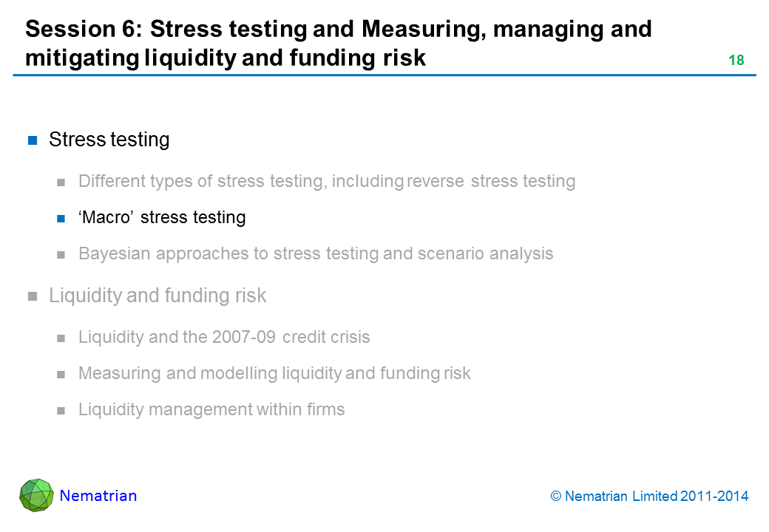The image size is (769, 532).
Task: Select the 'Macro' stress testing item
Action: (x=162, y=218)
